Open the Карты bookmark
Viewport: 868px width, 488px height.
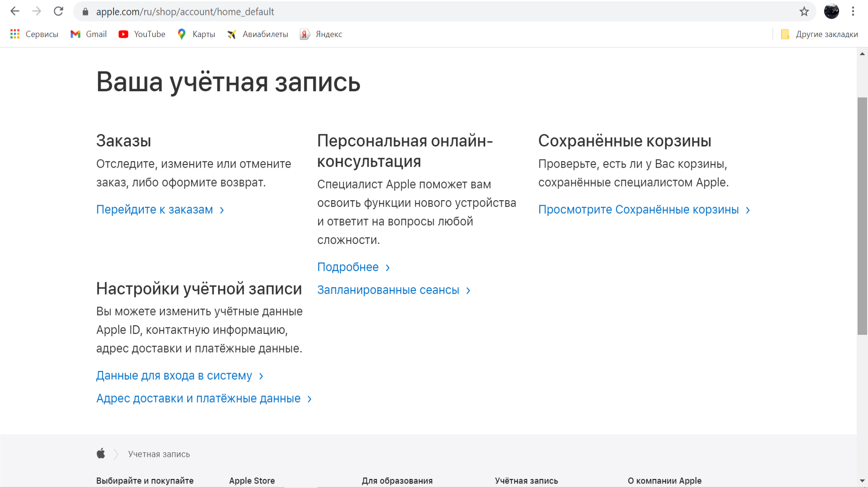coord(196,34)
